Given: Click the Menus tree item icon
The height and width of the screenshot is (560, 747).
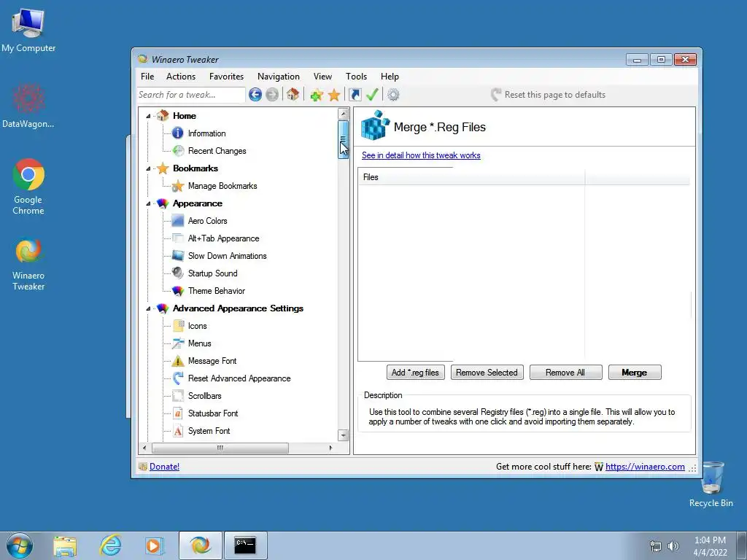Looking at the screenshot, I should point(178,343).
